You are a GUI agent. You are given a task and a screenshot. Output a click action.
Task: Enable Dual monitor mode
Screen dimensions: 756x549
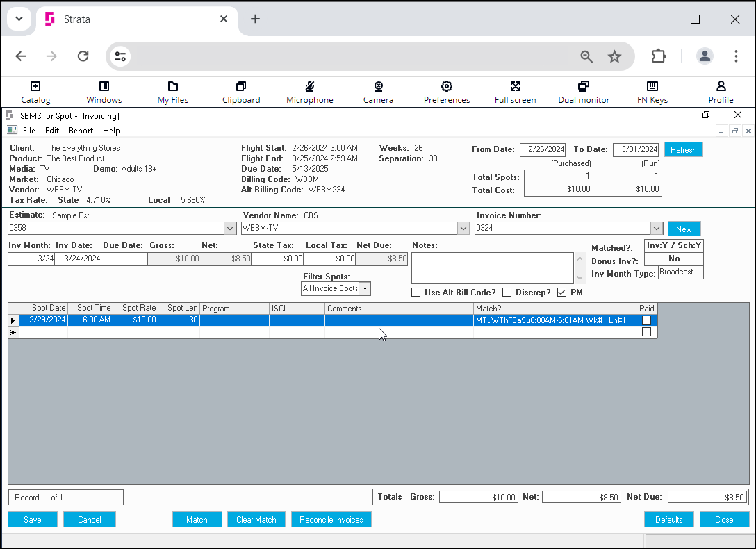[x=584, y=92]
